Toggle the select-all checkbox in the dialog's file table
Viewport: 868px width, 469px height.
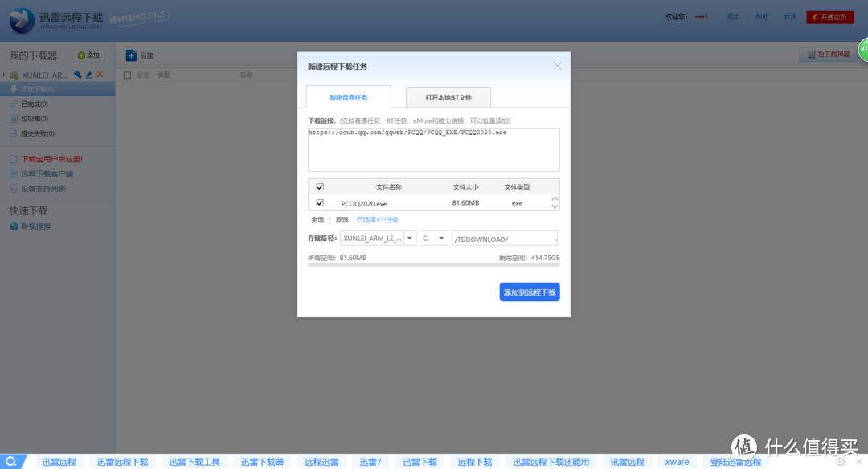pyautogui.click(x=320, y=187)
